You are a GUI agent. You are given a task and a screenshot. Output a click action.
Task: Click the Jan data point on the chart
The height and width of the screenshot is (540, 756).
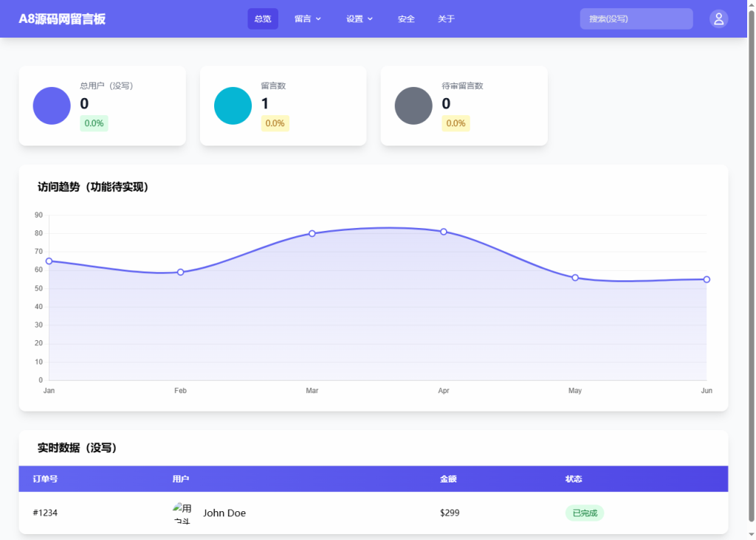(49, 261)
